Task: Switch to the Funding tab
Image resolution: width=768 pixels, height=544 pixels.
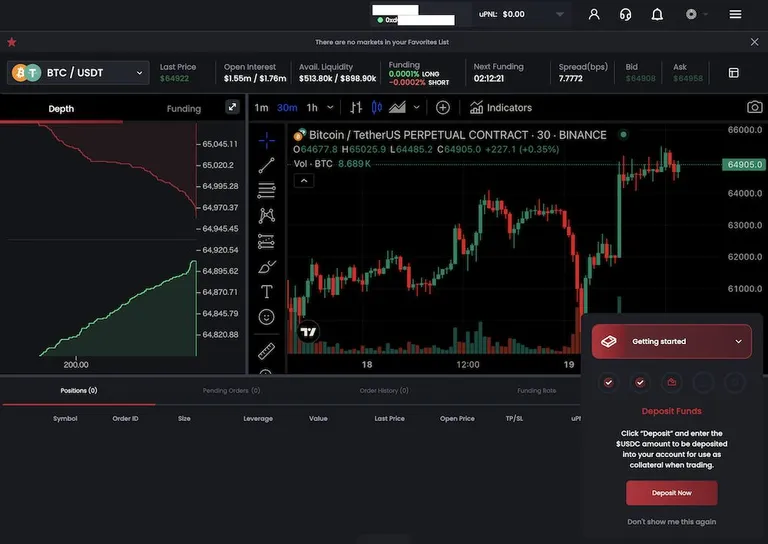Action: click(x=184, y=109)
